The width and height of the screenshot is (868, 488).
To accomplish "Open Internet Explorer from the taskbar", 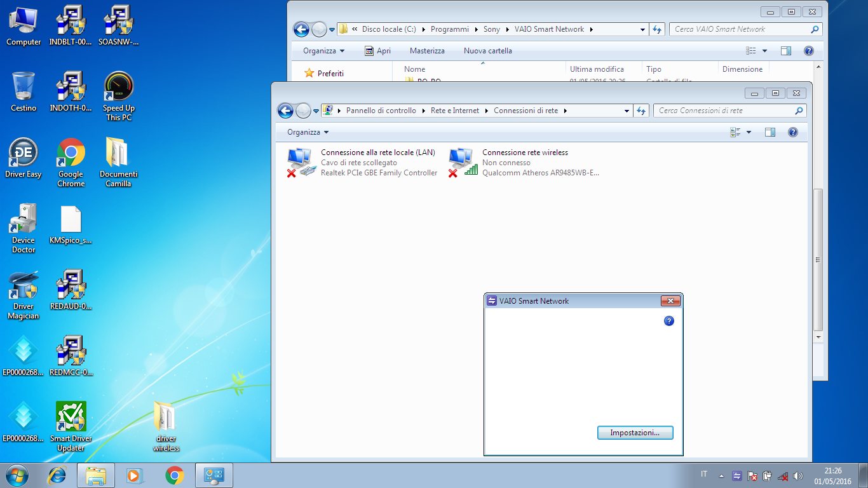I will click(58, 475).
